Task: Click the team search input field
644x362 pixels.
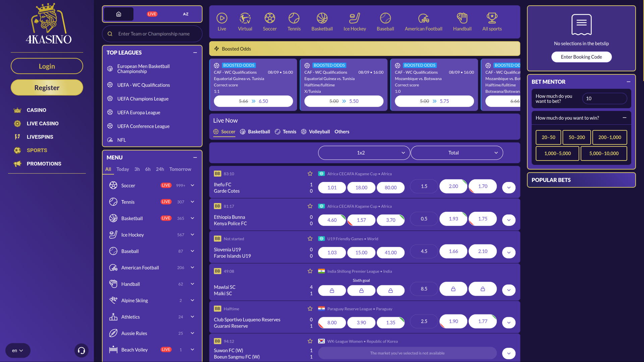Action: [152, 34]
